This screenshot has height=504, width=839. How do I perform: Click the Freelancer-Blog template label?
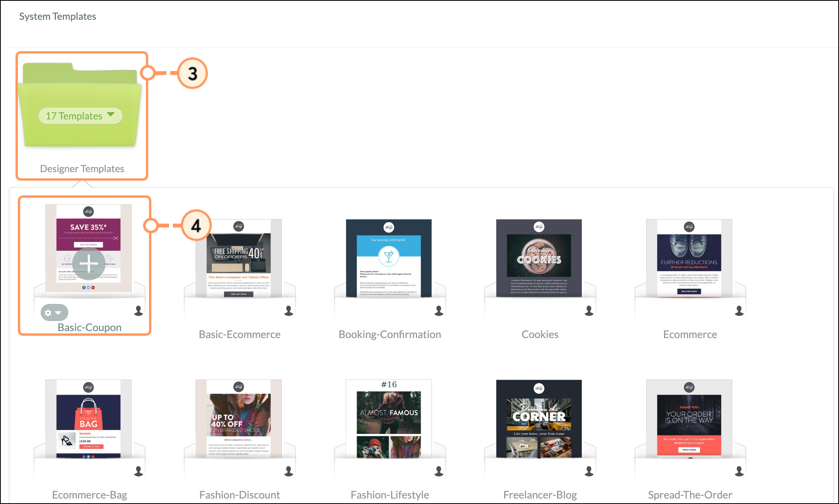point(540,495)
